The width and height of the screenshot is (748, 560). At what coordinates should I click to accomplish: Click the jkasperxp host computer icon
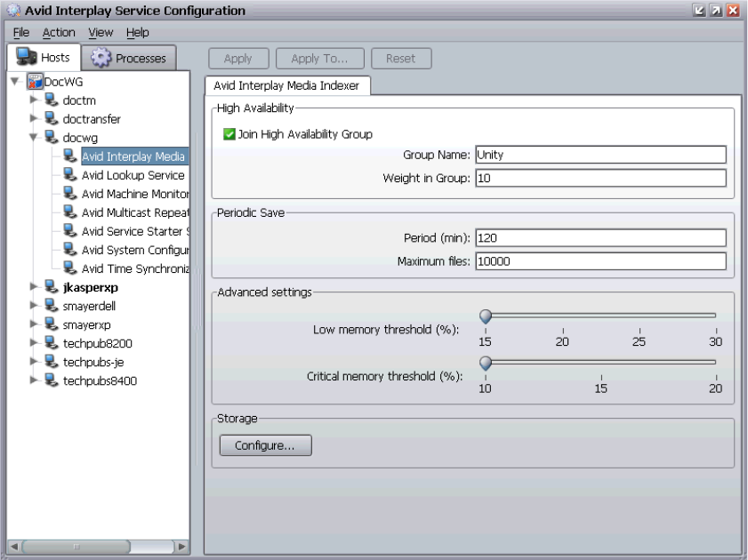pos(52,287)
